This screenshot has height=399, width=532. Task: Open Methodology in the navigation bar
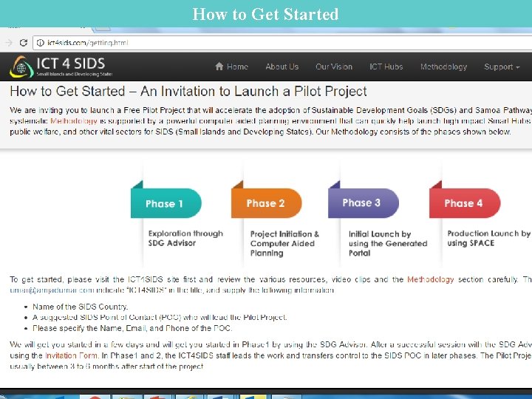pos(443,66)
